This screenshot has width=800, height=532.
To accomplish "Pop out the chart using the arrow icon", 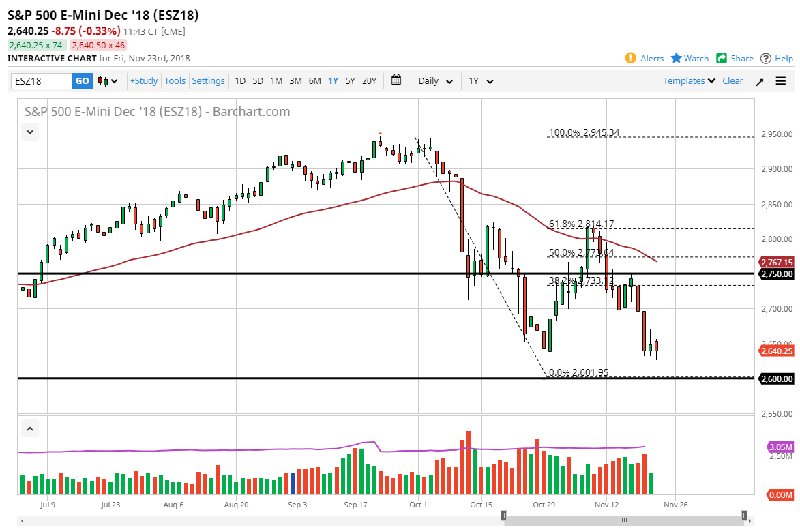I will coord(759,80).
